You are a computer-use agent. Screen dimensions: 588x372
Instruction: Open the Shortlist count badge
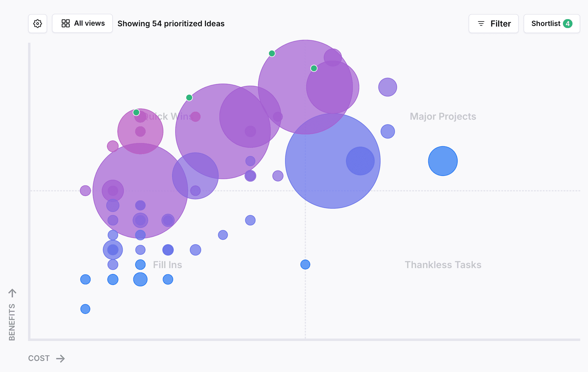(568, 24)
